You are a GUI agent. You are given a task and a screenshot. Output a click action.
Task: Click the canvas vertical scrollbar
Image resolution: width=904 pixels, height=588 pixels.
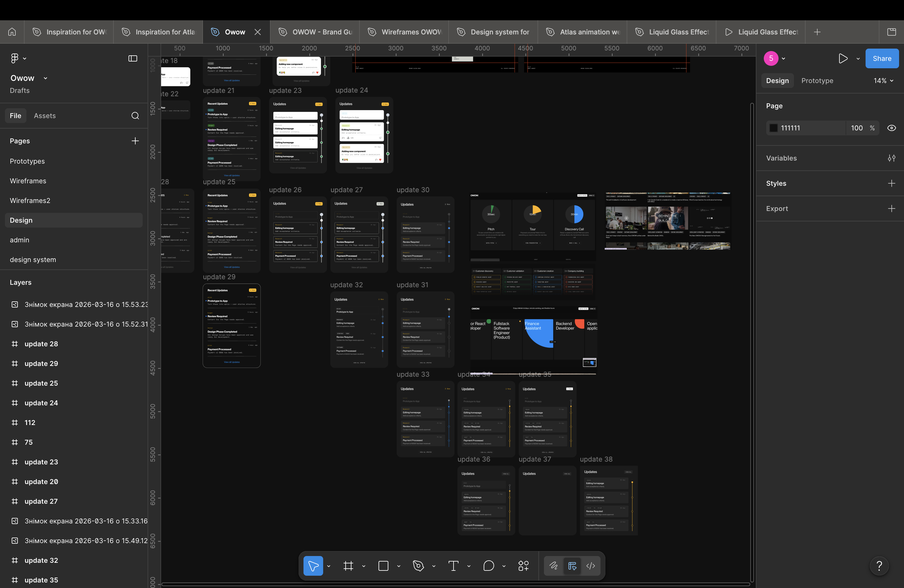point(752,342)
